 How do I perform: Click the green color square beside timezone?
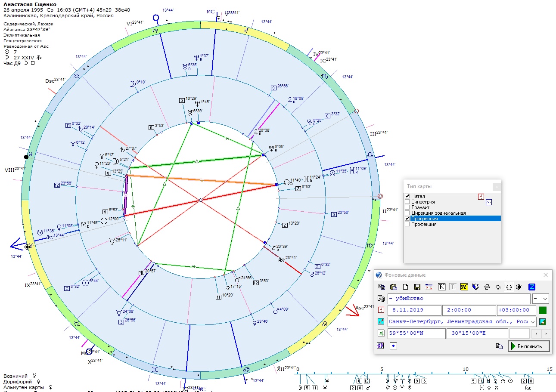pos(543,310)
